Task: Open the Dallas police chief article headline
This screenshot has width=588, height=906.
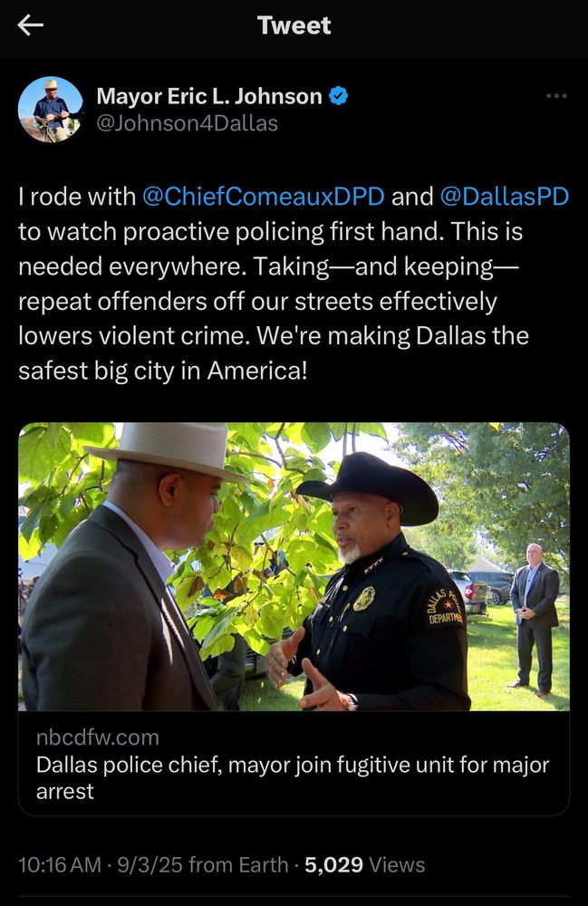Action: tap(293, 777)
